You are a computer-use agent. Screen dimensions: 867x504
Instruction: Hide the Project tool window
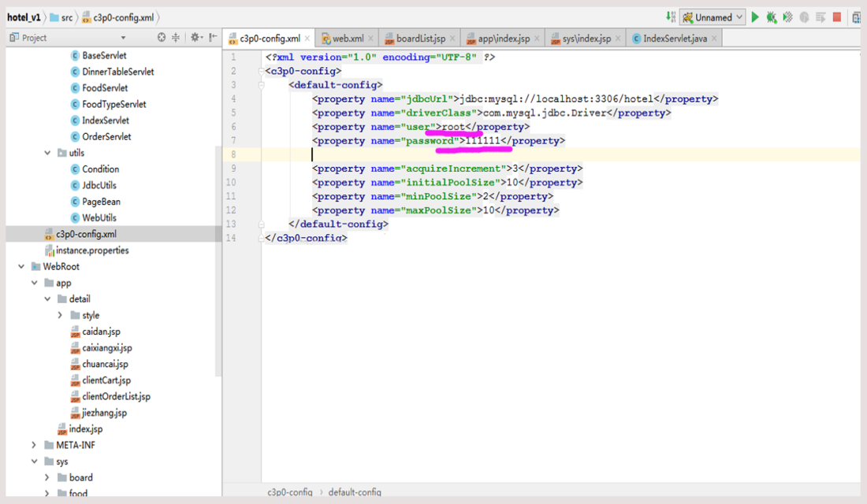click(213, 38)
